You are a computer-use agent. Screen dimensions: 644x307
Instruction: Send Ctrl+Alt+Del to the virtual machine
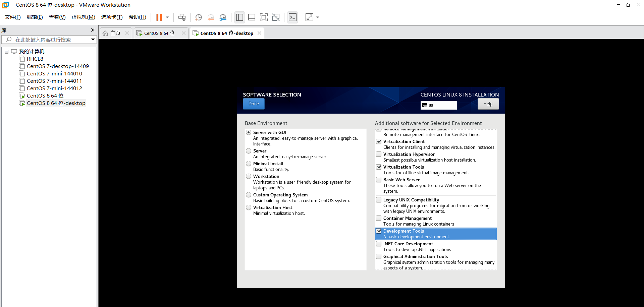[182, 17]
